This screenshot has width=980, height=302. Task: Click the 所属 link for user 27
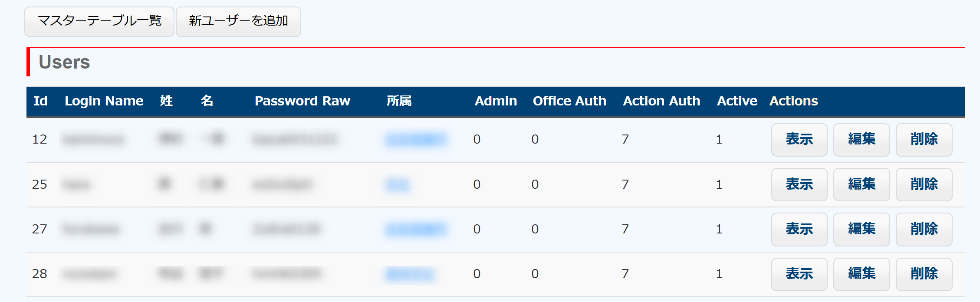tap(416, 230)
